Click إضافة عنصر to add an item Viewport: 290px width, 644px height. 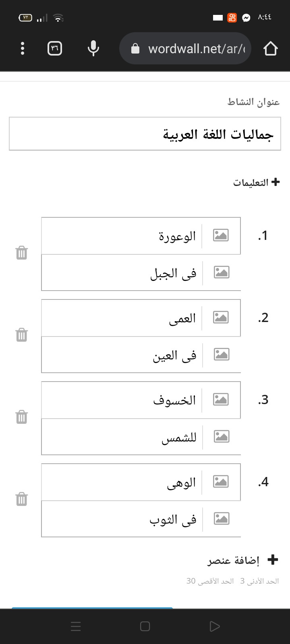[243, 560]
